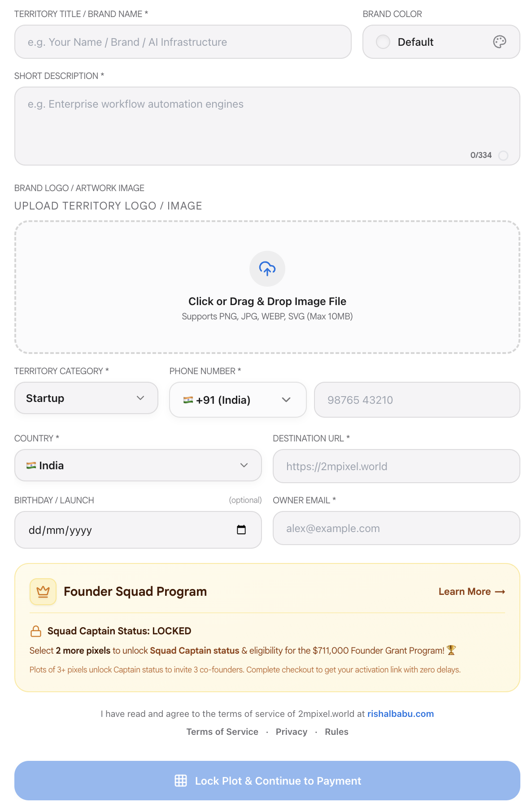Click the cloud upload icon

tap(267, 269)
